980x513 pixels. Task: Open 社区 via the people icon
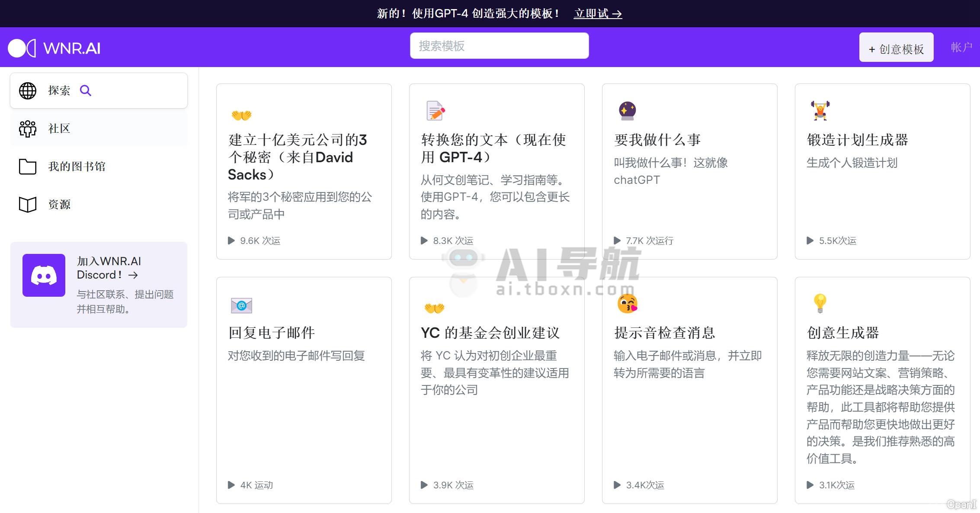coord(28,129)
